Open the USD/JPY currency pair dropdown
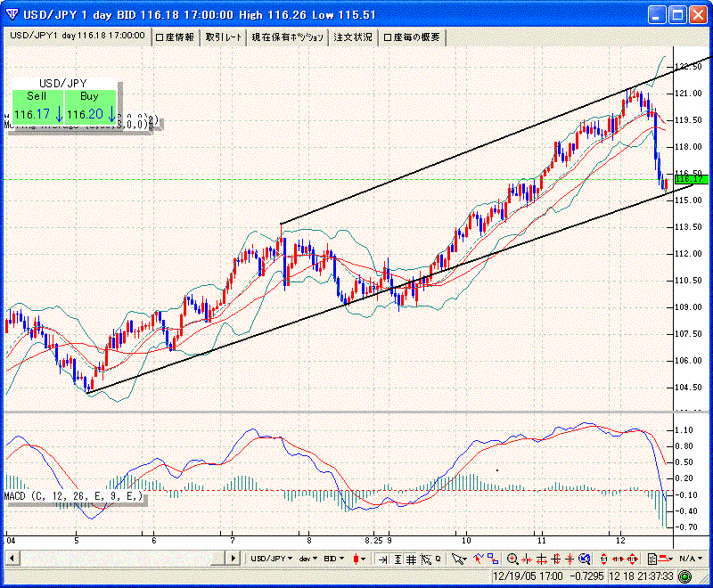713x588 pixels. point(272,559)
